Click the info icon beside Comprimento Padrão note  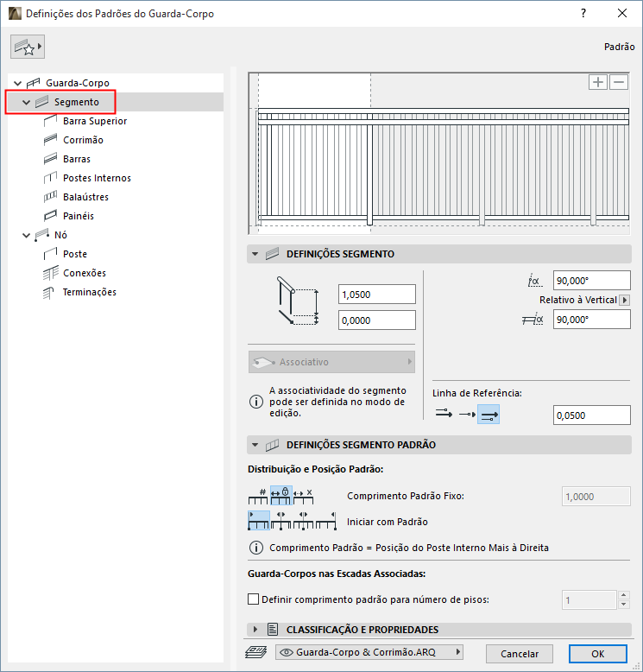(x=256, y=548)
